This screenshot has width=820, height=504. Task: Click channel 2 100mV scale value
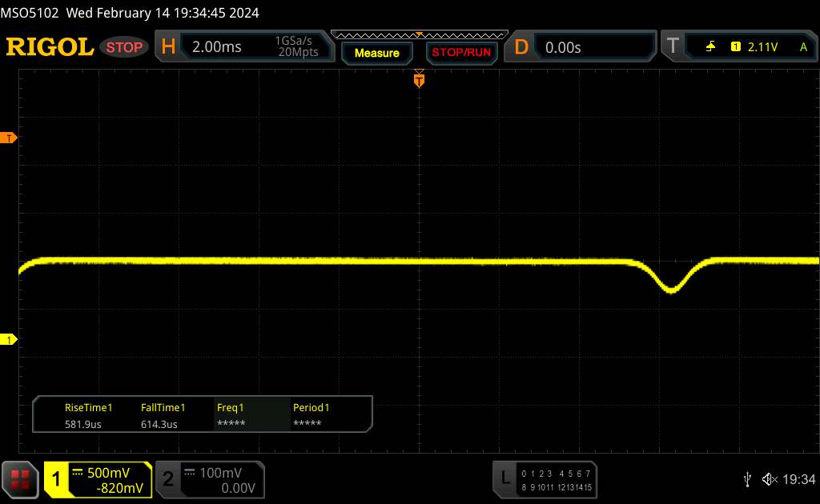pyautogui.click(x=220, y=473)
